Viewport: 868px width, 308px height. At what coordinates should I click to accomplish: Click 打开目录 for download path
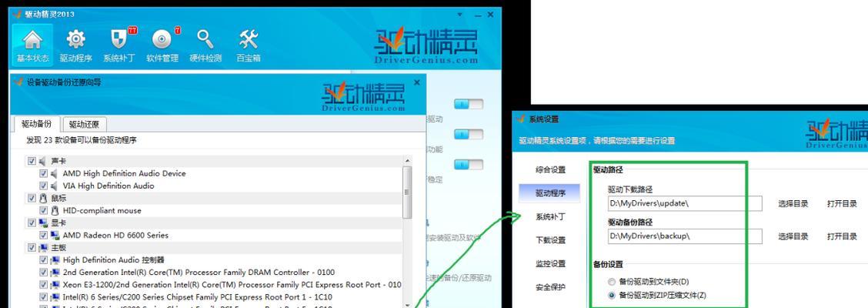(x=842, y=203)
